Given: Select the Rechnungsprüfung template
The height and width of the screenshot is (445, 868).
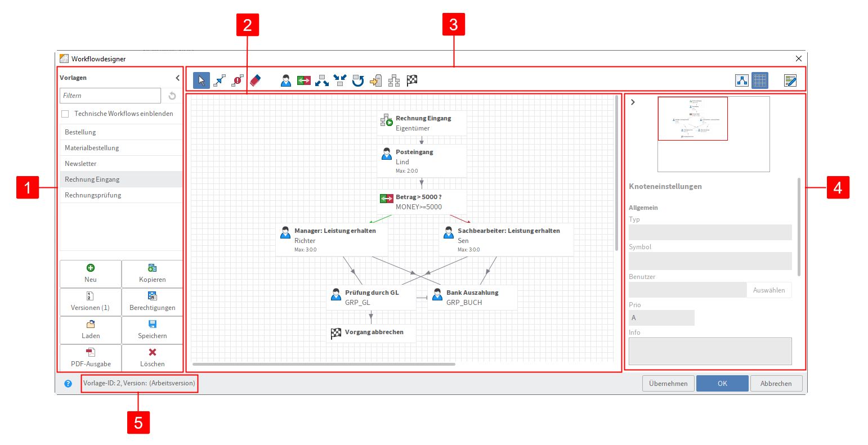Looking at the screenshot, I should (x=93, y=195).
